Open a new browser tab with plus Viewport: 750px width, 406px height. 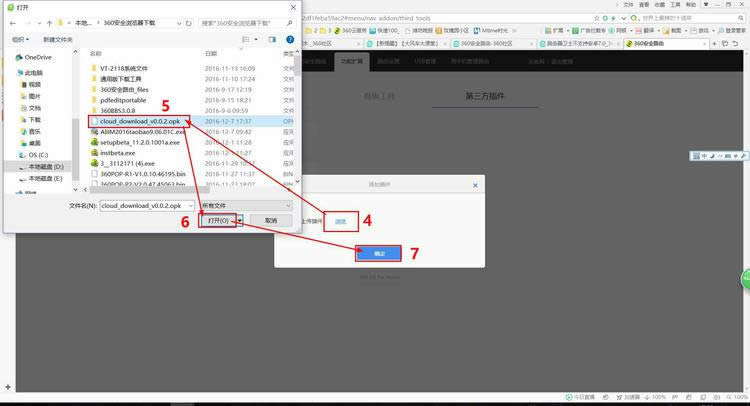pyautogui.click(x=714, y=44)
